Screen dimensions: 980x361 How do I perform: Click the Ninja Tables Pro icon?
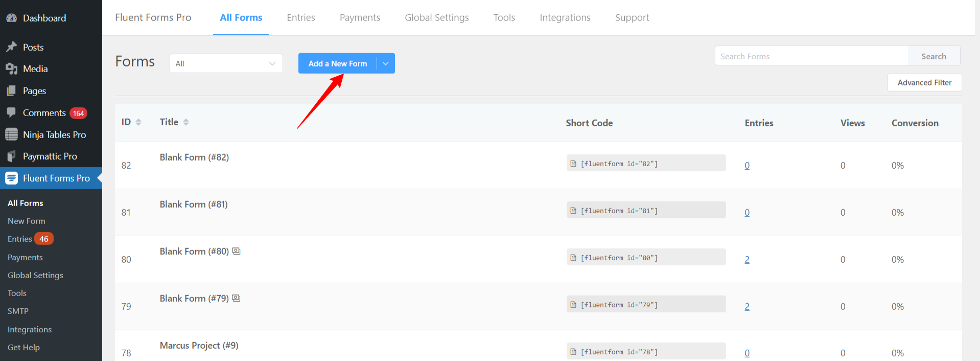pos(12,134)
